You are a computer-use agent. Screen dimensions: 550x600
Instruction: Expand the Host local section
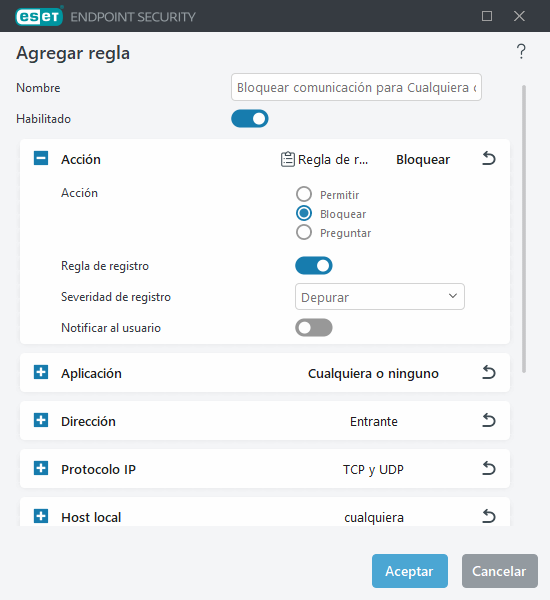41,516
